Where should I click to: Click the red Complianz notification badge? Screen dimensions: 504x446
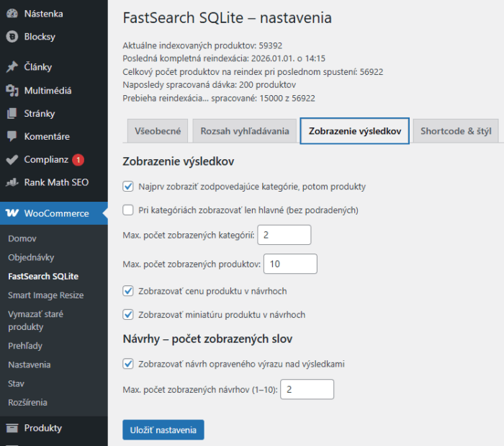pyautogui.click(x=78, y=159)
